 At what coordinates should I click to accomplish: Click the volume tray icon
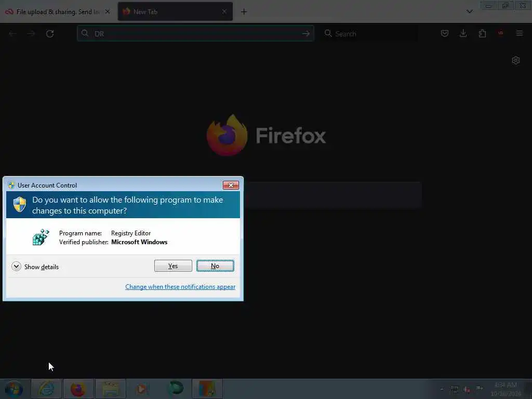click(x=467, y=390)
